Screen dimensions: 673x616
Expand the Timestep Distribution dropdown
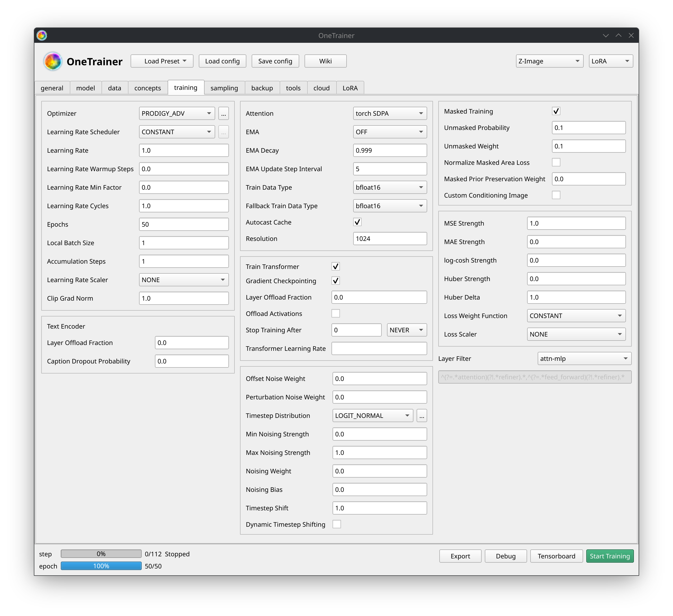(373, 416)
